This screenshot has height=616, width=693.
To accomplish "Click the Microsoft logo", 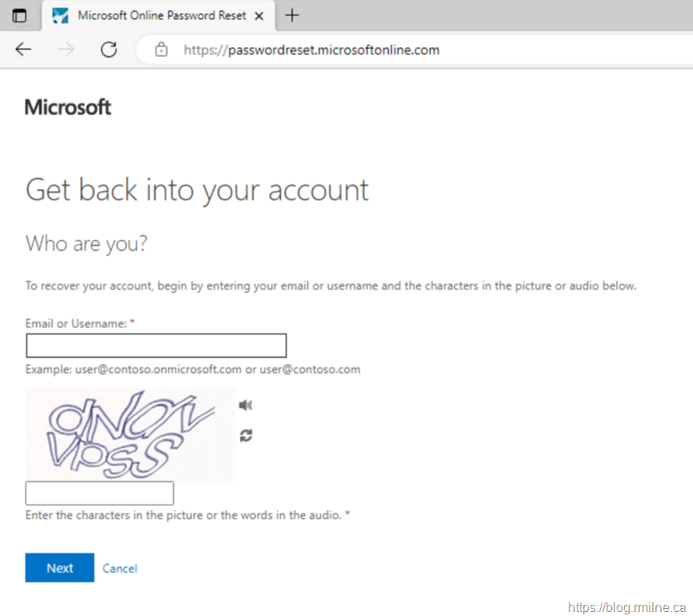I will (x=68, y=107).
